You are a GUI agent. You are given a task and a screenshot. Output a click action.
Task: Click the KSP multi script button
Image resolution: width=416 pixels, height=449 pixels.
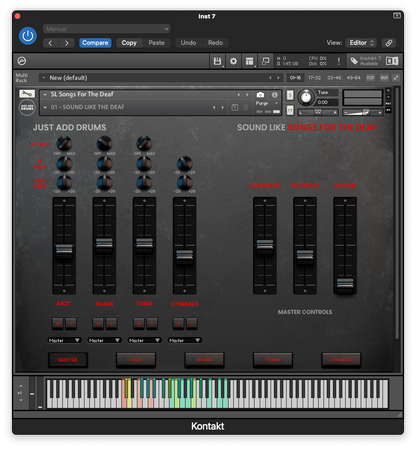tap(370, 78)
